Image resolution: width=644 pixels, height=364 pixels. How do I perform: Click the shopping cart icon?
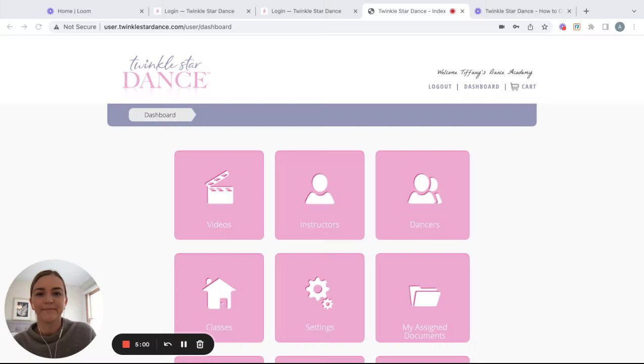(515, 86)
